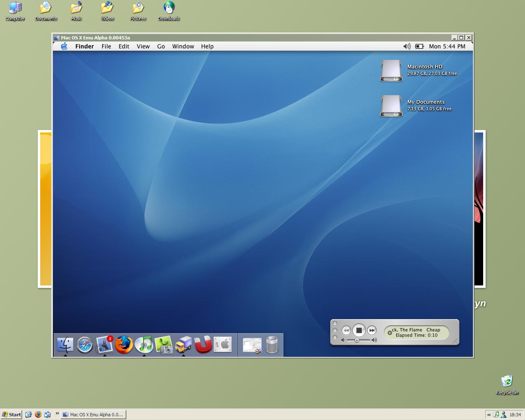Viewport: 525px width, 420px height.
Task: Skip to next track in mini player
Action: click(372, 330)
